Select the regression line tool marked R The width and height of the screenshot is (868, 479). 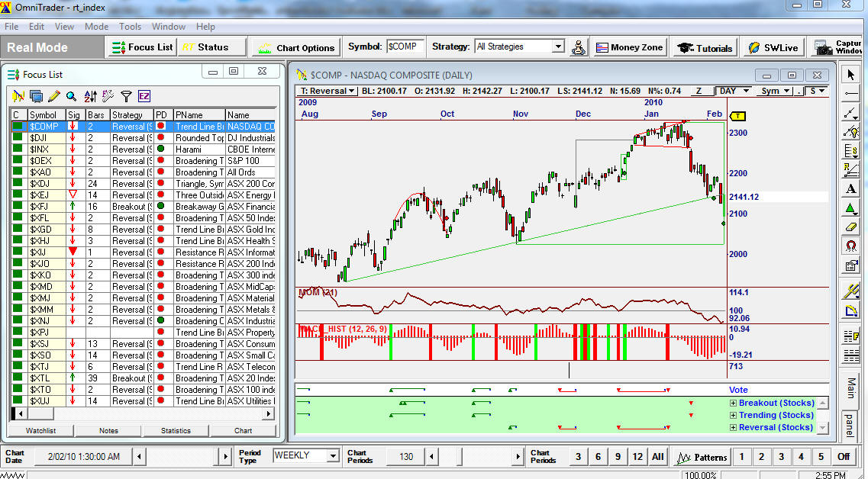point(851,169)
